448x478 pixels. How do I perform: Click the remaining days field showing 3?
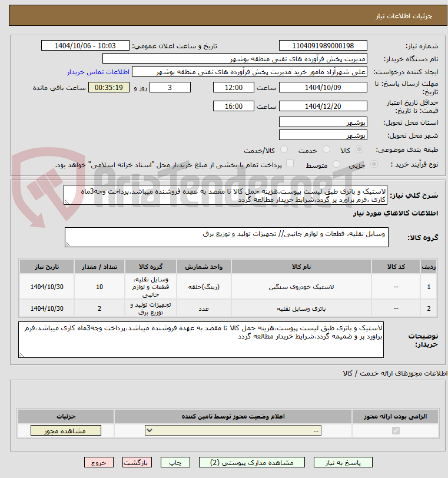170,88
